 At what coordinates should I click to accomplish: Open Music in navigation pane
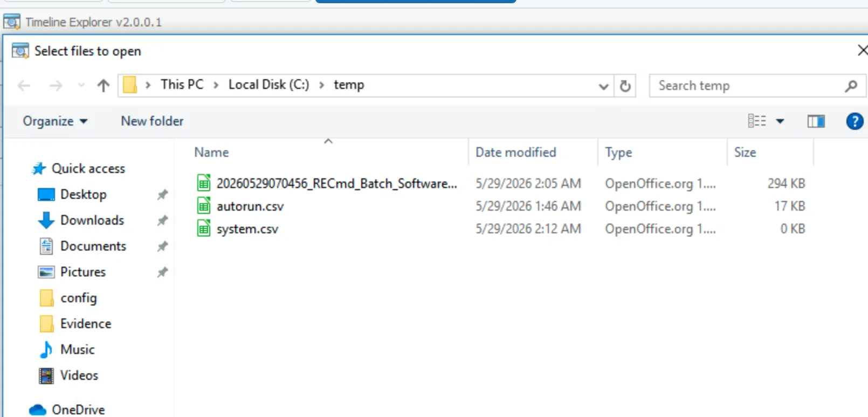click(x=78, y=350)
